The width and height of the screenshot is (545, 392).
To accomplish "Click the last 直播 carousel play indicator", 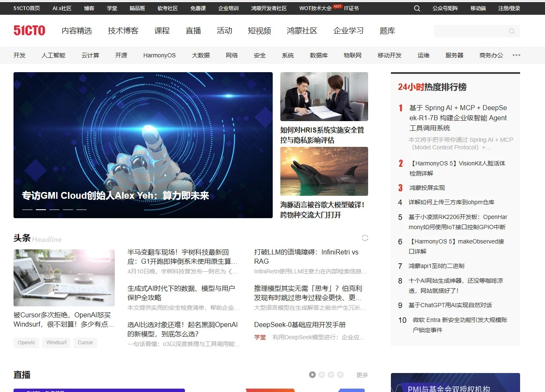I will pos(340,375).
